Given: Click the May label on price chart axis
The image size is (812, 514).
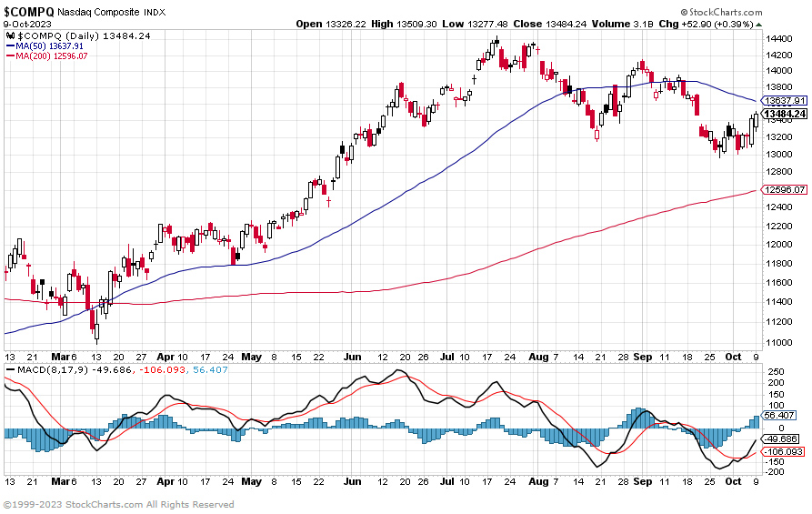Looking at the screenshot, I should tap(252, 357).
